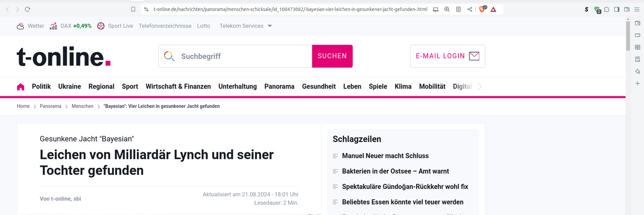The width and height of the screenshot is (644, 215).
Task: Show more navigation categories with right chevron
Action: [x=480, y=86]
